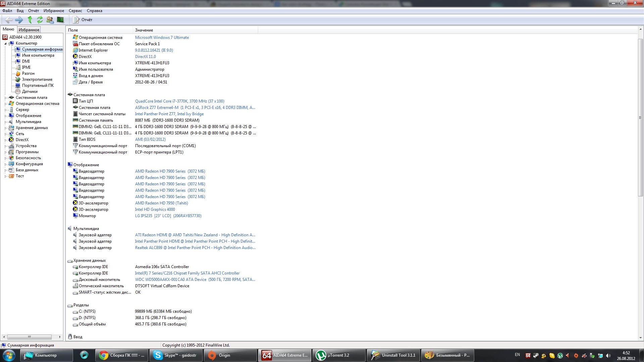Viewport: 644px width, 362px height.
Task: Open the Отчёт menu in menu bar
Action: [x=34, y=11]
